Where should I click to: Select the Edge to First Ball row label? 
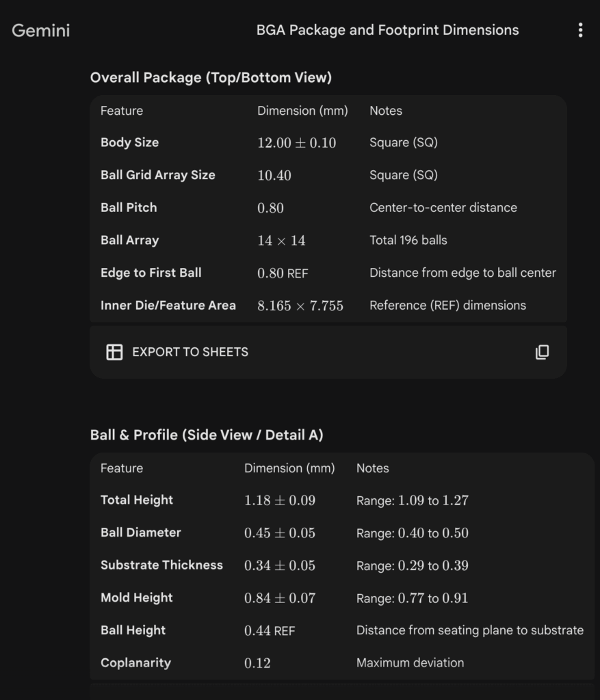pyautogui.click(x=151, y=273)
